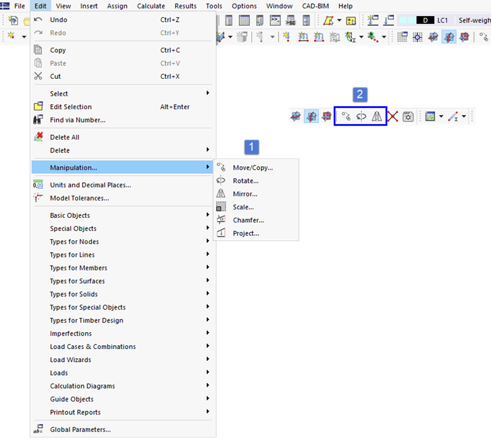The height and width of the screenshot is (448, 491).
Task: Click Delete All in the Edit menu
Action: click(x=123, y=137)
